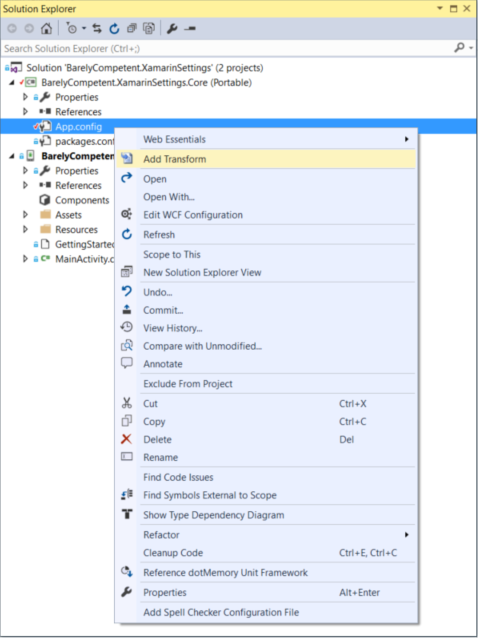Screen dimensions: 478x638
Task: Choose Add Spell Checker Configuration File
Action: click(266, 612)
